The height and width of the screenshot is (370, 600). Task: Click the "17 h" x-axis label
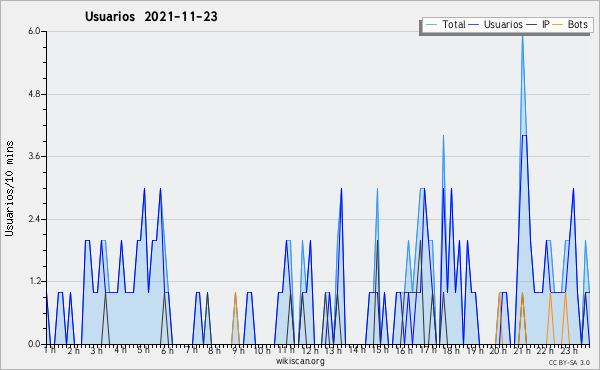click(428, 350)
